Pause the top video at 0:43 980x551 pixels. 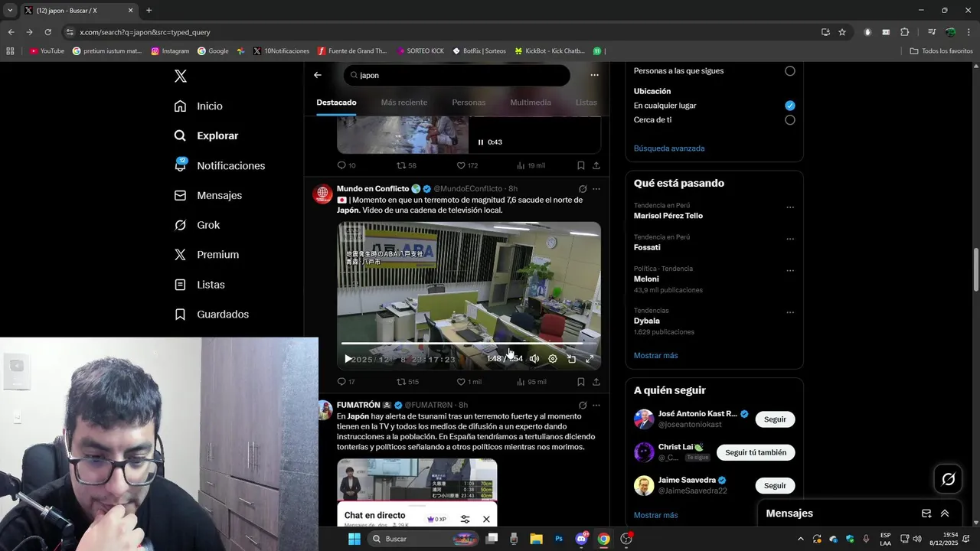coord(481,142)
